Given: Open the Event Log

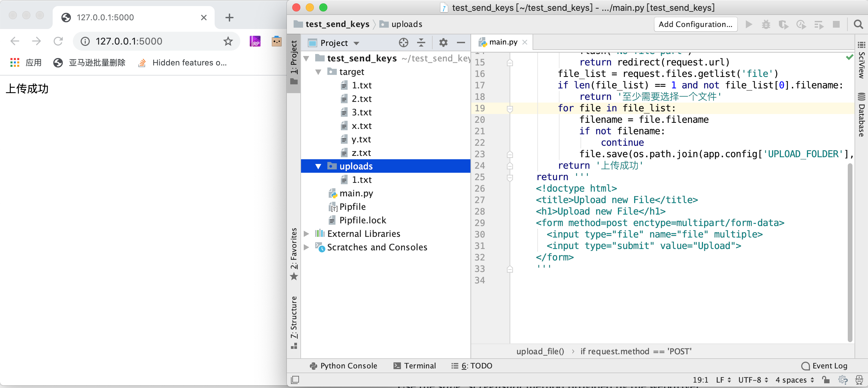Looking at the screenshot, I should click(824, 366).
